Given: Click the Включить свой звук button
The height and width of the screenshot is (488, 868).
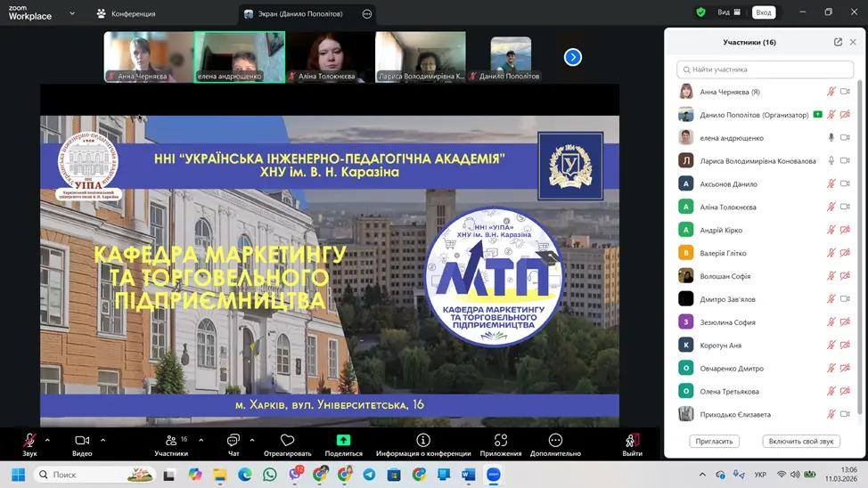Looking at the screenshot, I should 800,441.
